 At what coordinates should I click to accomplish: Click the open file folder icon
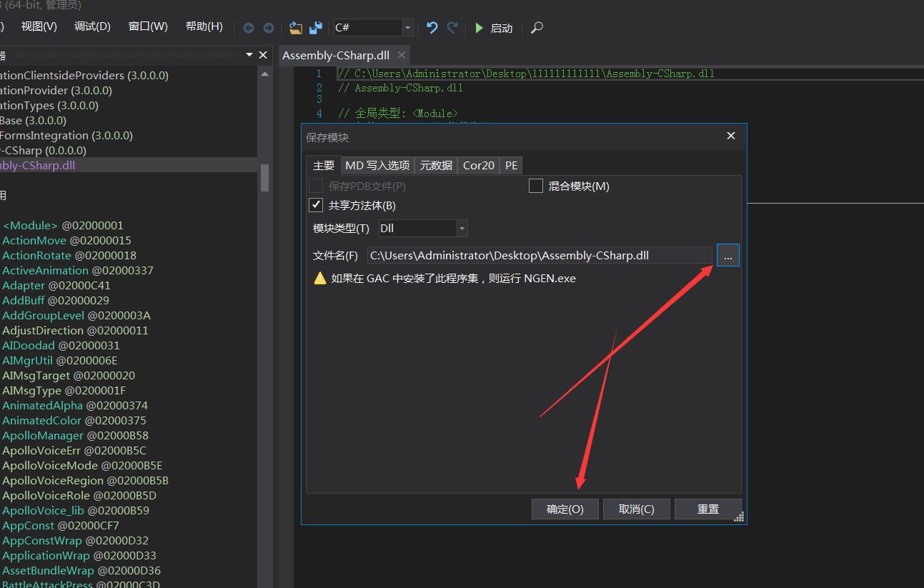296,28
